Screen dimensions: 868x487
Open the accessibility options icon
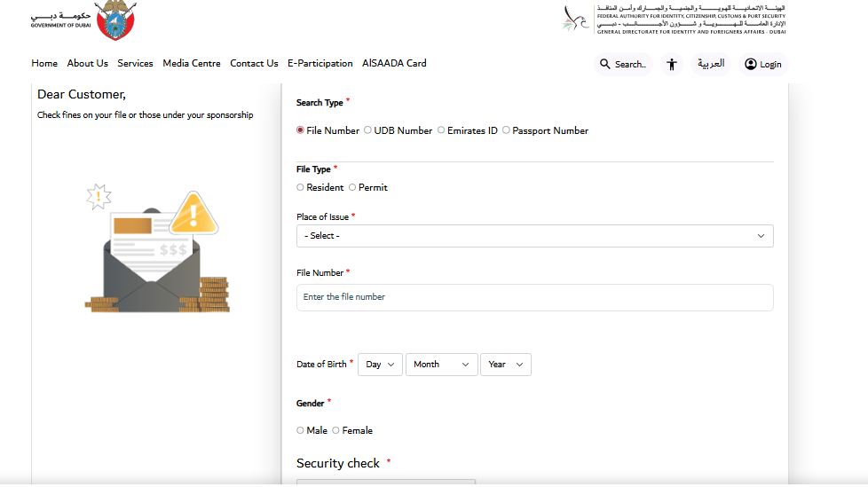click(672, 64)
